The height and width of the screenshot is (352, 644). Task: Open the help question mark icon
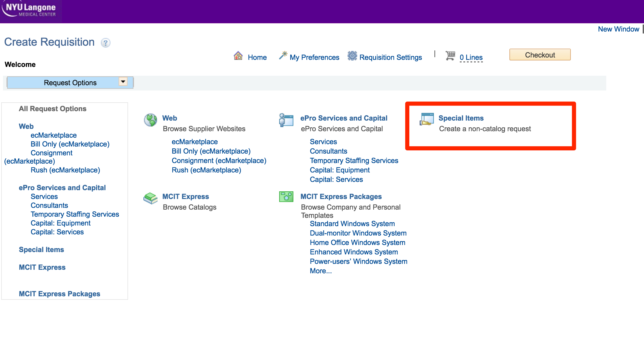pos(105,43)
